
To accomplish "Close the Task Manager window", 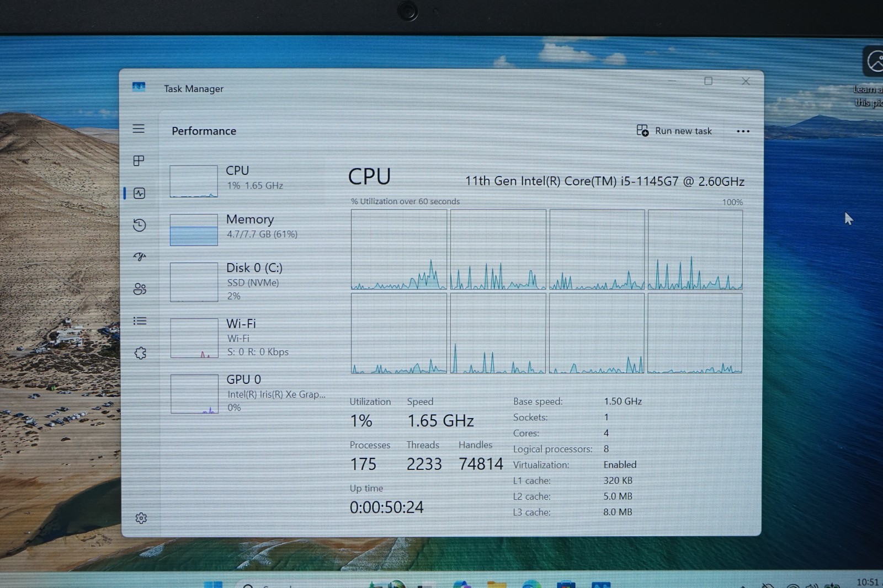I will pos(746,81).
